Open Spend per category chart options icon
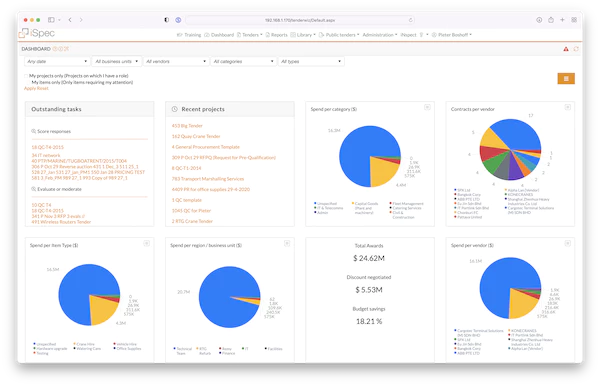 (x=427, y=107)
